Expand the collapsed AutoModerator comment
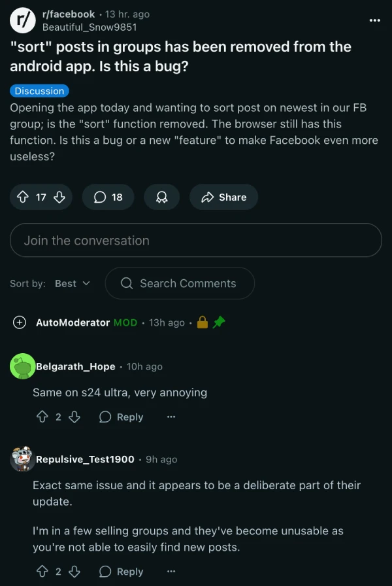 coord(20,322)
